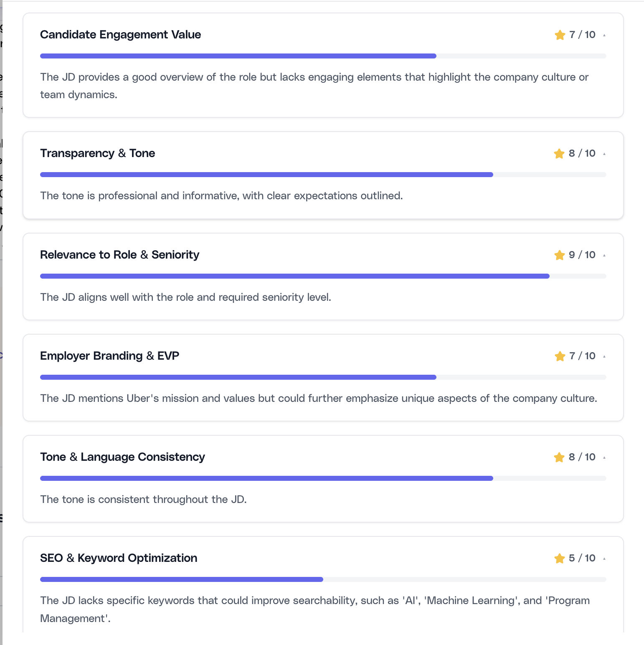
Task: Collapse the Employer Branding & EVP section
Action: coord(604,356)
